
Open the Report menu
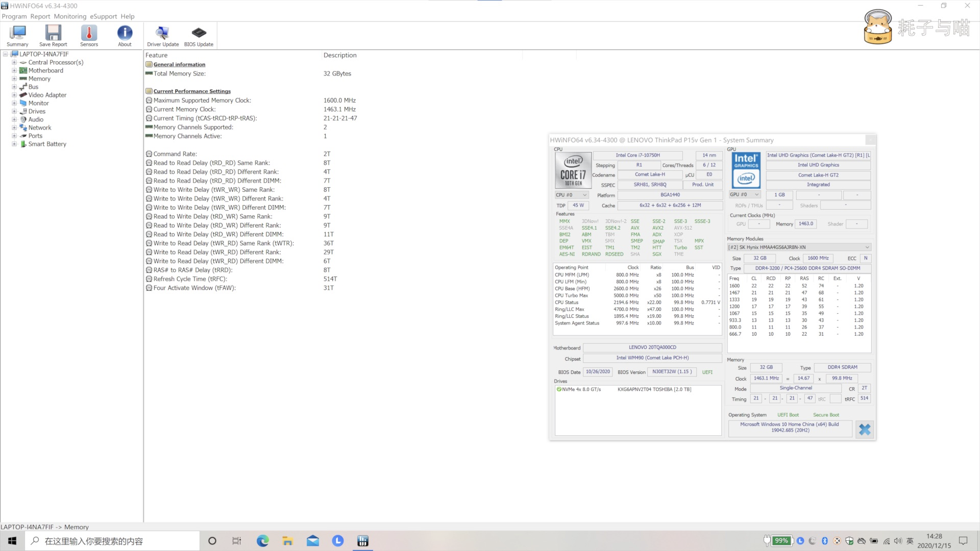[x=40, y=16]
